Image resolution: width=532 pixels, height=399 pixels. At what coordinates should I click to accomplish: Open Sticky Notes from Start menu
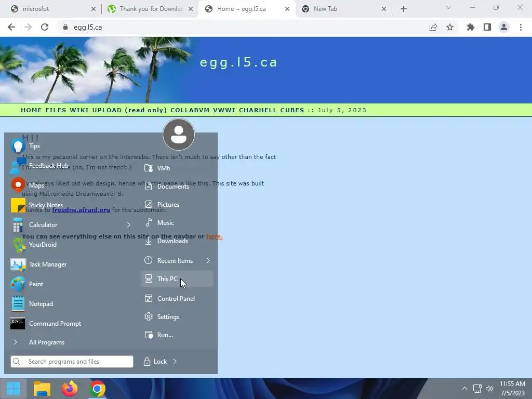pos(70,205)
